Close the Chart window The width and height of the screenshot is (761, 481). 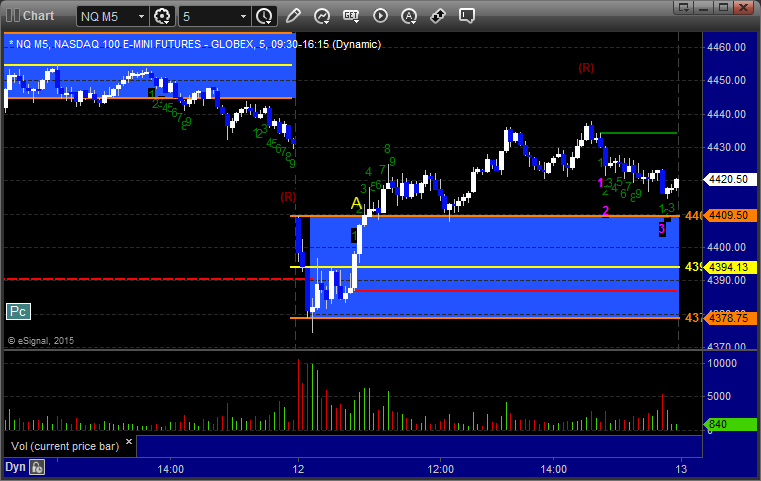(x=743, y=7)
